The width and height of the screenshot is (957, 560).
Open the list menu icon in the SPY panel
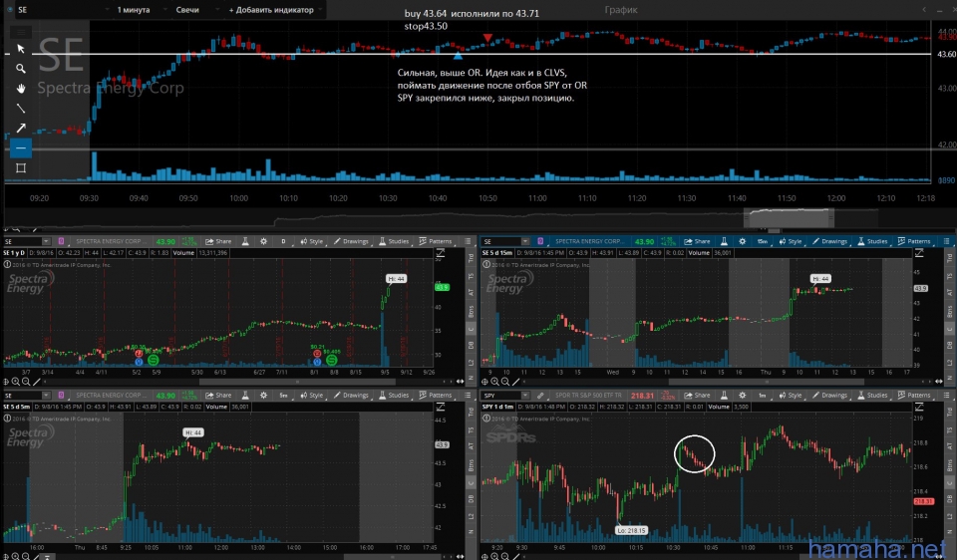947,396
